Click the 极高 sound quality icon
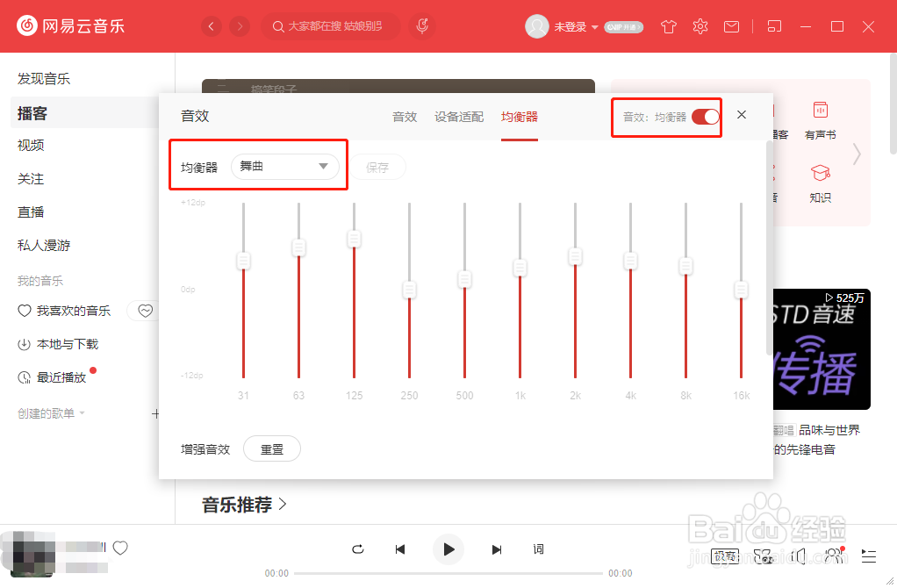The width and height of the screenshot is (897, 588). (725, 556)
